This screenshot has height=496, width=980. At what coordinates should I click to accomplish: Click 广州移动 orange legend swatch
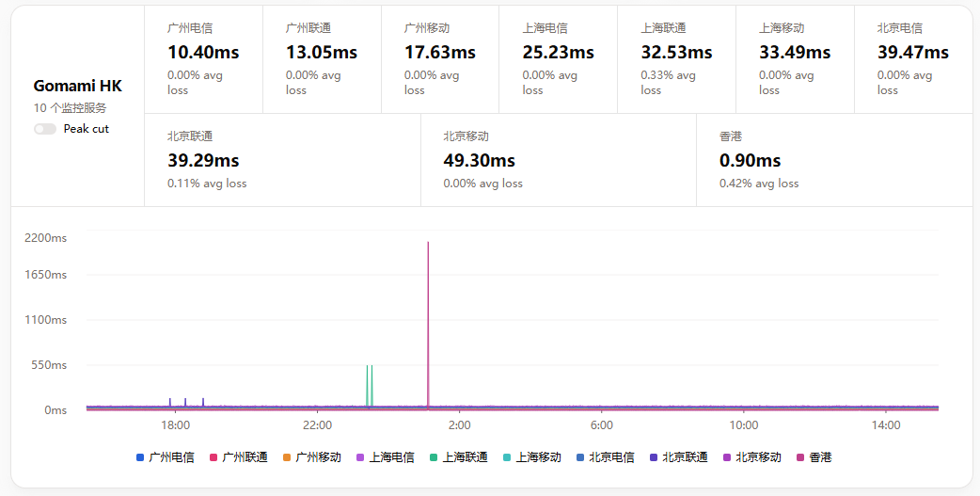point(288,457)
